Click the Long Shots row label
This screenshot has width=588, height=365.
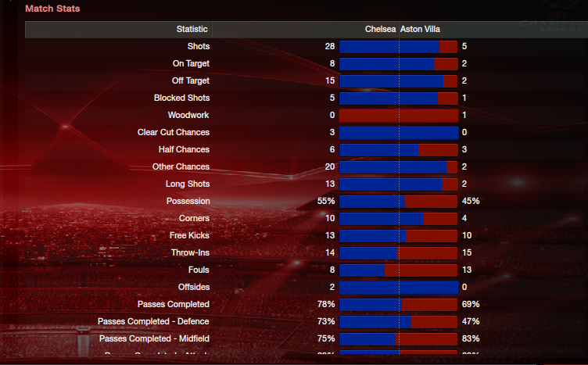188,184
